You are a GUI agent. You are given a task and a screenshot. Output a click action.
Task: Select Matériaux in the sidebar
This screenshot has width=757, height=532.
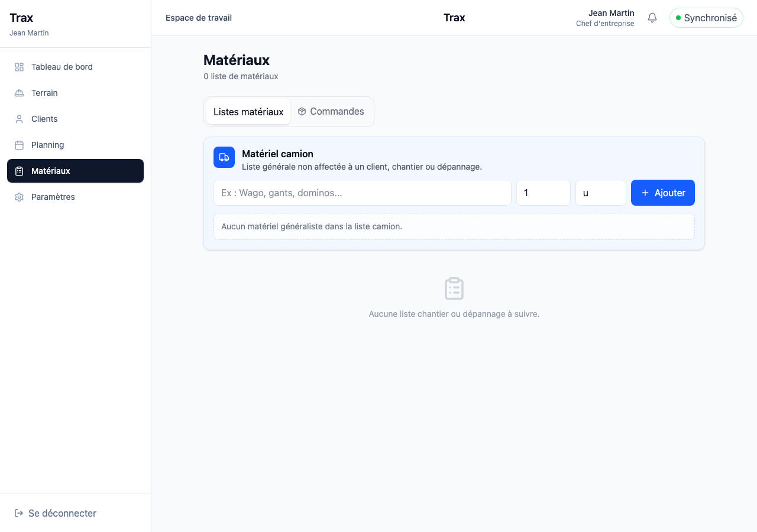[75, 171]
